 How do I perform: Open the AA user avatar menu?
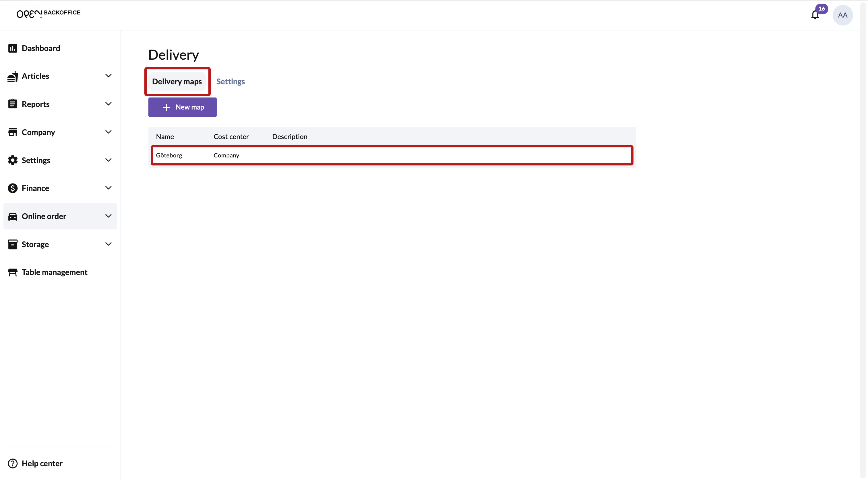(x=842, y=15)
